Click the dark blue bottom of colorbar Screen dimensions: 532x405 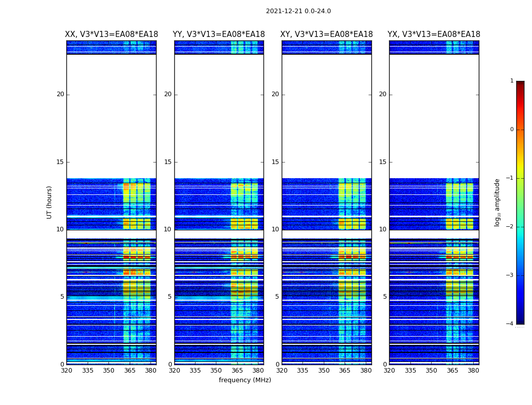[x=520, y=317]
